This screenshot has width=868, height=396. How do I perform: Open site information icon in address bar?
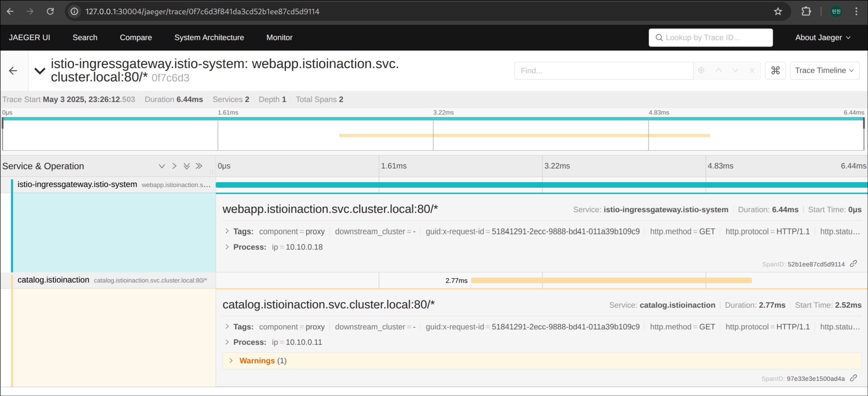[74, 12]
